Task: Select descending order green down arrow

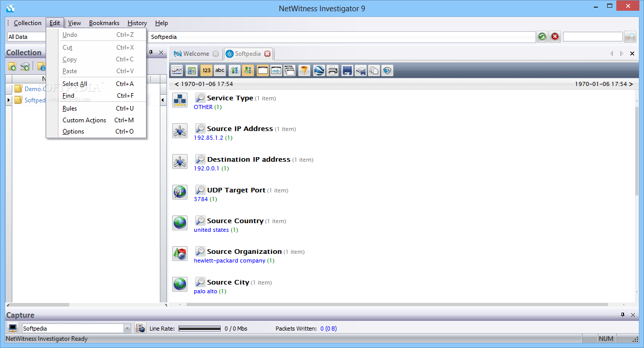Action: click(247, 71)
